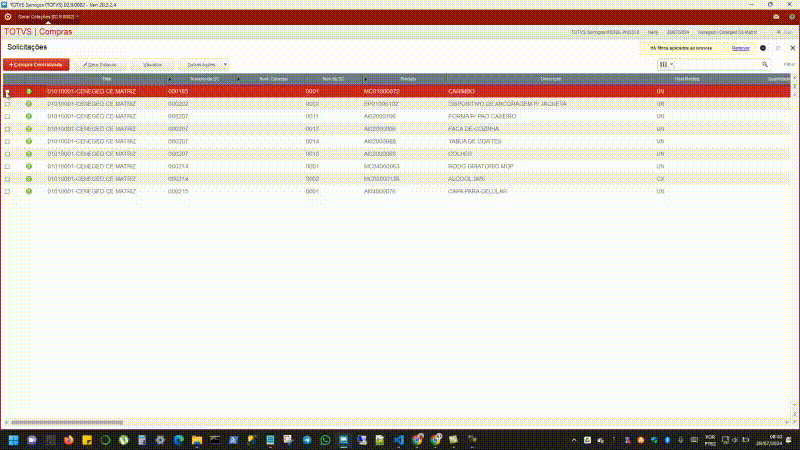The height and width of the screenshot is (450, 800).
Task: Check the box on the CAPA PARA CELULAR row
Action: pos(8,190)
